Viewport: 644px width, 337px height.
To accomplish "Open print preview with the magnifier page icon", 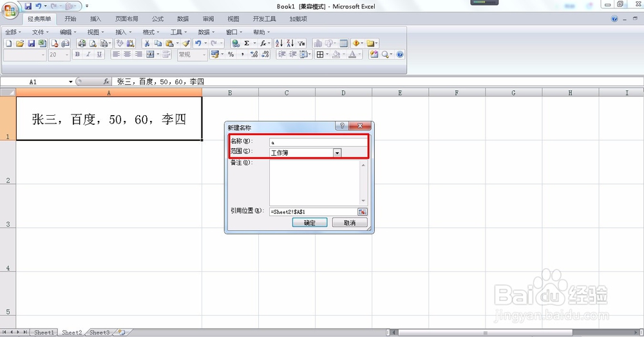I will pyautogui.click(x=93, y=43).
